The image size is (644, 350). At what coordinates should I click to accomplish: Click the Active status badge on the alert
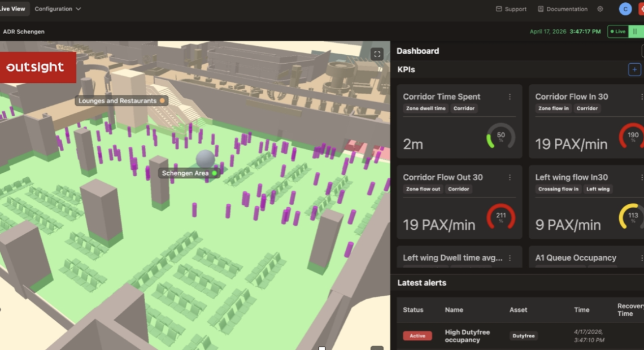point(417,336)
